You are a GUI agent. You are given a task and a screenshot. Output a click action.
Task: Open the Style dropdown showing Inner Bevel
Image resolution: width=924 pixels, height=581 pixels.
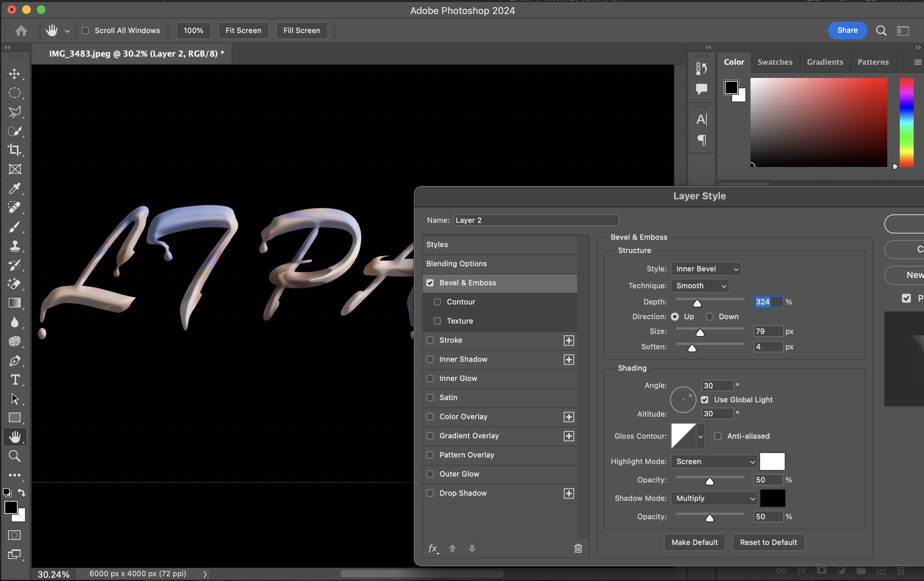(x=706, y=269)
